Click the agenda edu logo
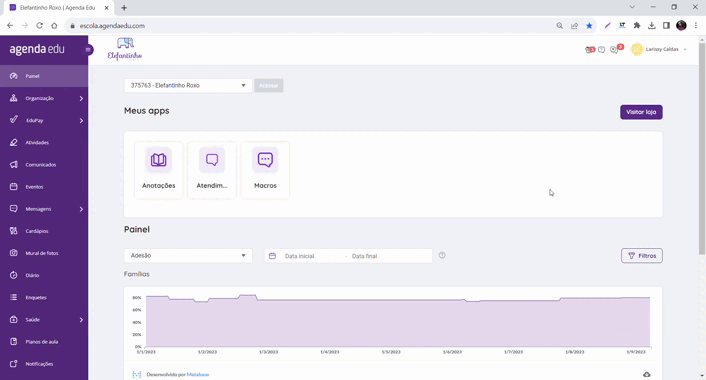This screenshot has height=380, width=706. click(37, 49)
